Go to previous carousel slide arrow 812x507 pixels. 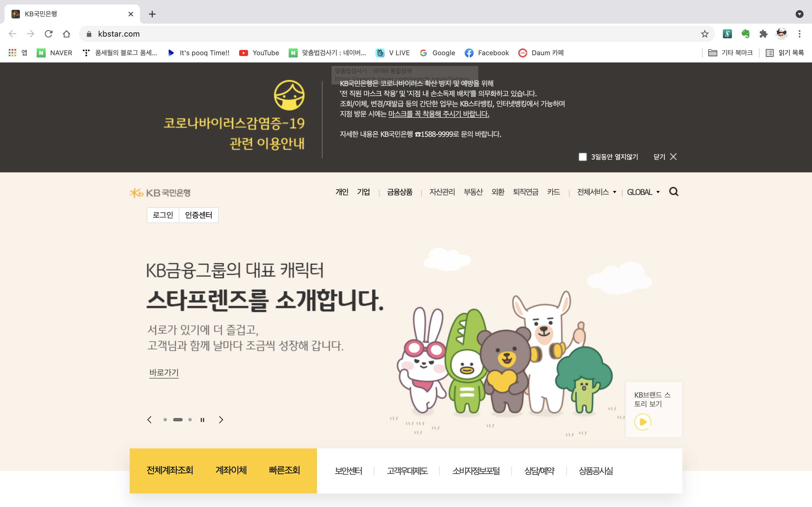tap(150, 420)
